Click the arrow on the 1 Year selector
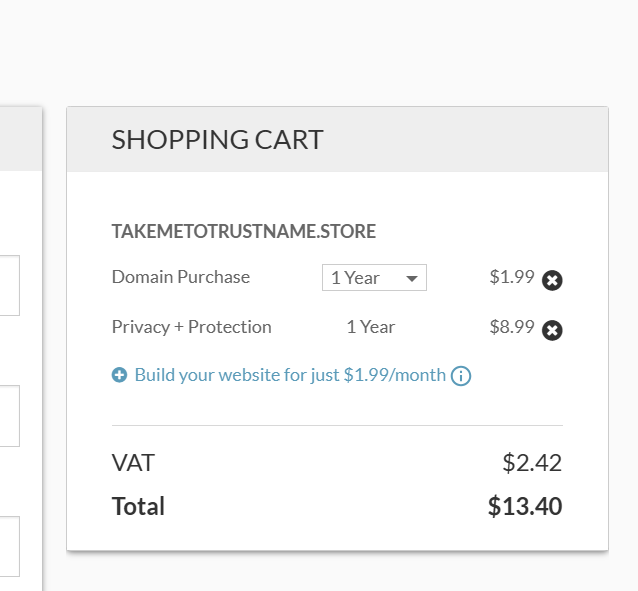This screenshot has height=591, width=638. (x=412, y=279)
